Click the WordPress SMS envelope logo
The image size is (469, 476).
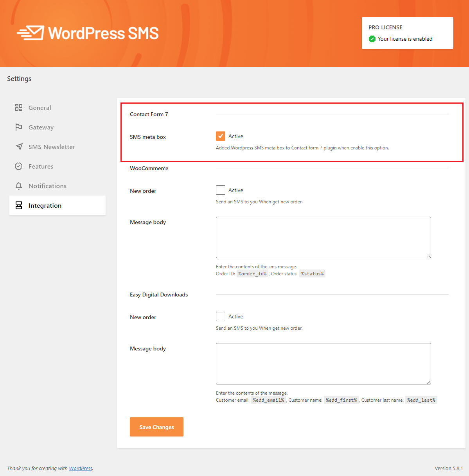30,33
